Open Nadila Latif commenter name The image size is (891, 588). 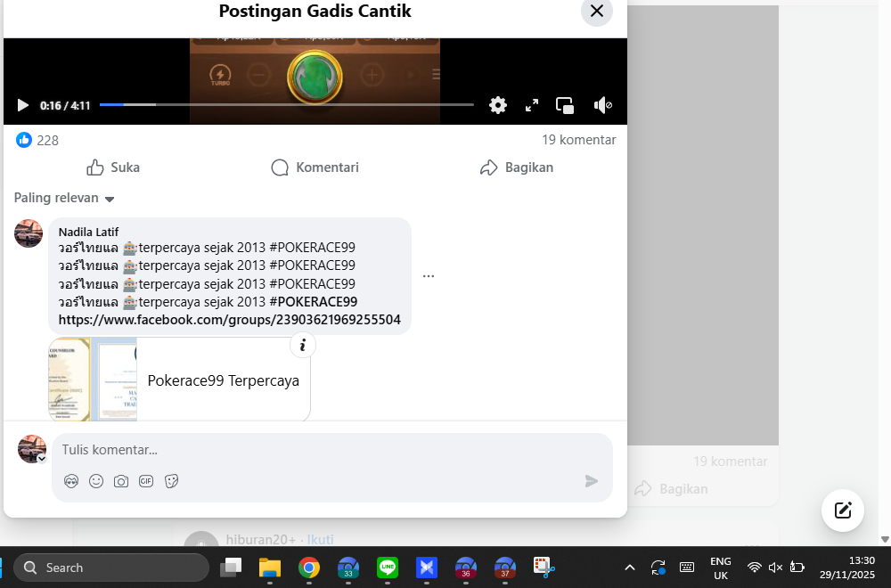tap(88, 232)
